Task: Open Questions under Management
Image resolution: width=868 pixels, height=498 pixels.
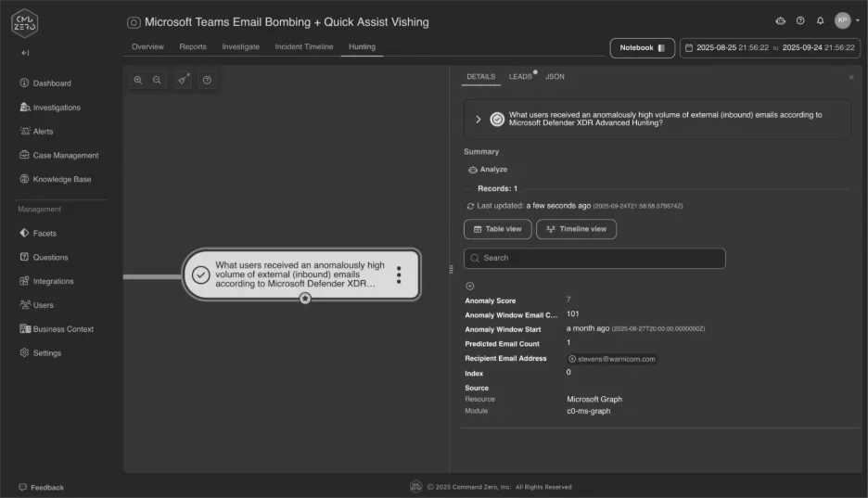Action: pos(44,257)
